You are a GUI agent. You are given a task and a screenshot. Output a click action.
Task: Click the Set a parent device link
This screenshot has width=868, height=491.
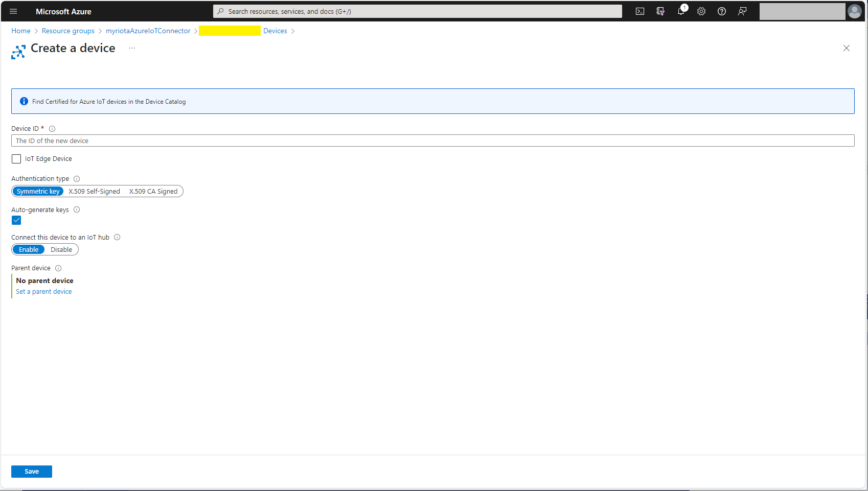click(44, 292)
